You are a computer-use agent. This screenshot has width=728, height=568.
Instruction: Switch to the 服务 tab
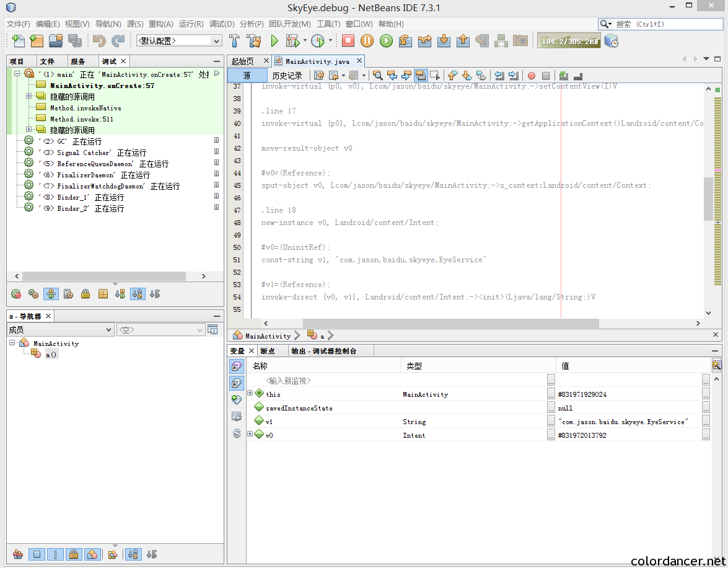tap(78, 61)
